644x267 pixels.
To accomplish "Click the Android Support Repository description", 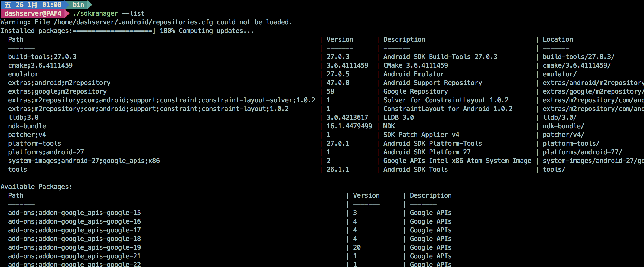I will (x=432, y=83).
